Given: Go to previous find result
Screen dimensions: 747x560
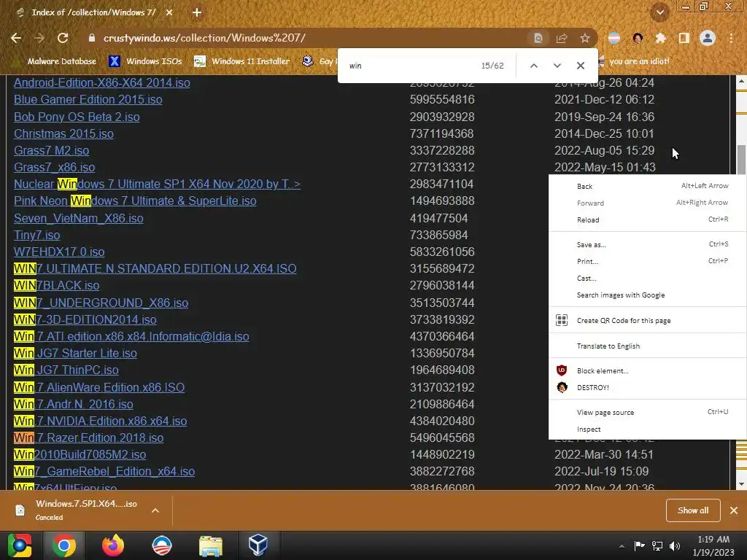Looking at the screenshot, I should [533, 66].
